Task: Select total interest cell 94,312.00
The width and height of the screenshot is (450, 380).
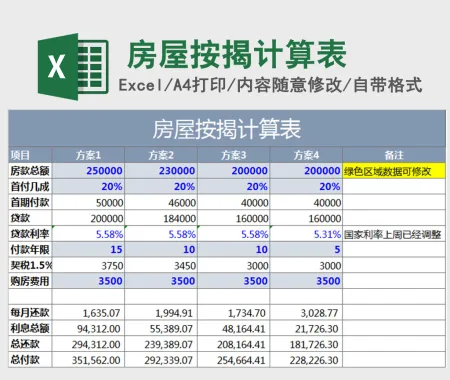Action: (x=88, y=328)
